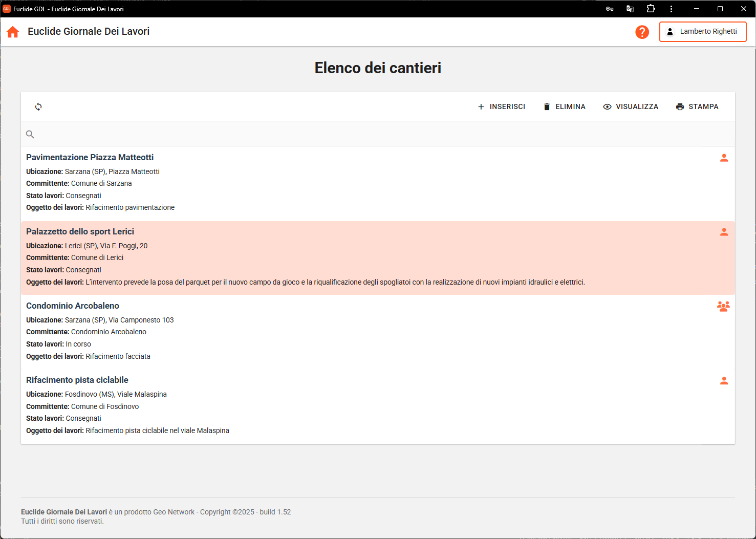The height and width of the screenshot is (539, 756).
Task: Click the search magnifier icon
Action: (30, 134)
